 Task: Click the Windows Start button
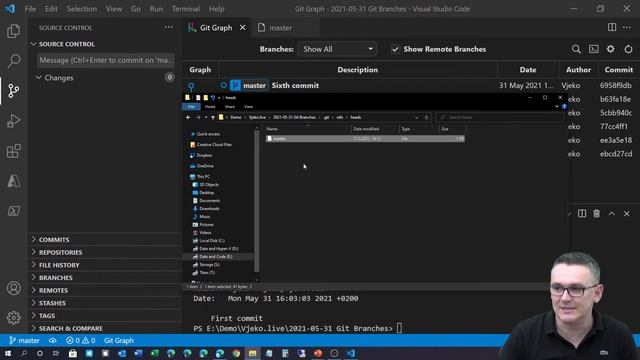pos(8,353)
